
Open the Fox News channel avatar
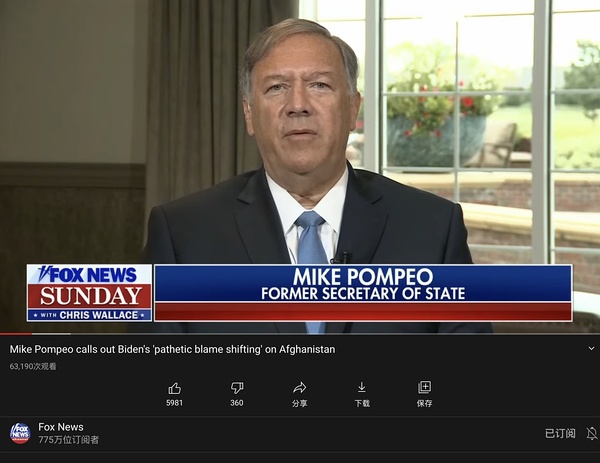(20, 434)
